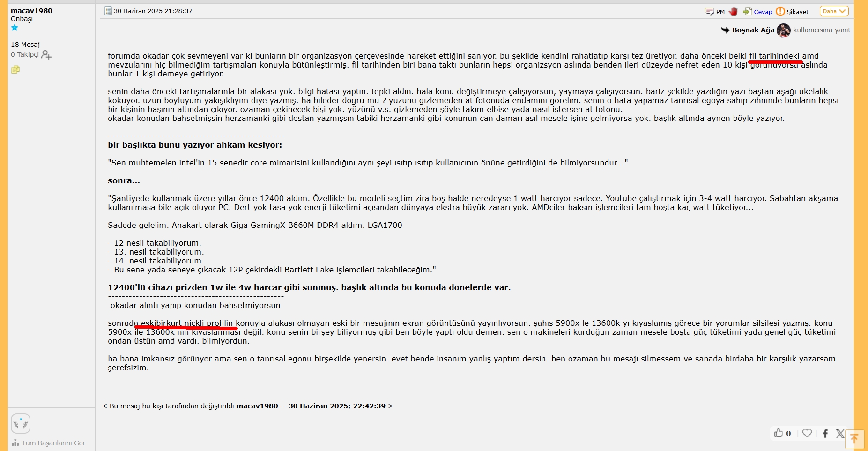Screen dimensions: 868x451
Task: Click Boşnak Ağa's avatar picture
Action: (784, 30)
